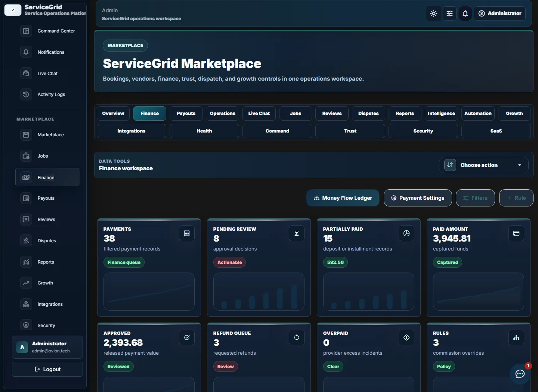Image resolution: width=538 pixels, height=392 pixels.
Task: Click Refund Queue refresh icon
Action: (x=297, y=337)
